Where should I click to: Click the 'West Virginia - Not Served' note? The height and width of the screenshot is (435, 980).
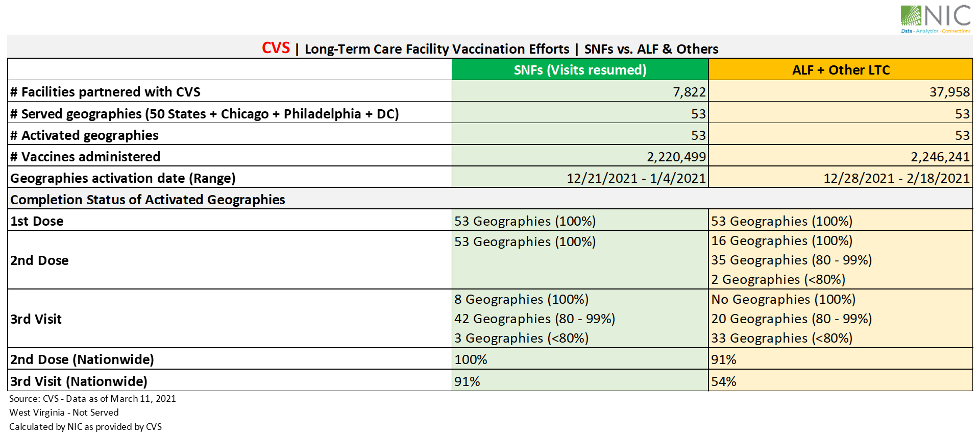click(x=64, y=412)
